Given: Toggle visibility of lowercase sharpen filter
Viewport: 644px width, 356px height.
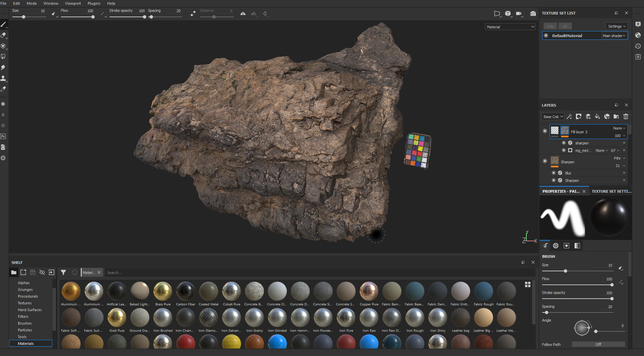Looking at the screenshot, I should point(564,143).
